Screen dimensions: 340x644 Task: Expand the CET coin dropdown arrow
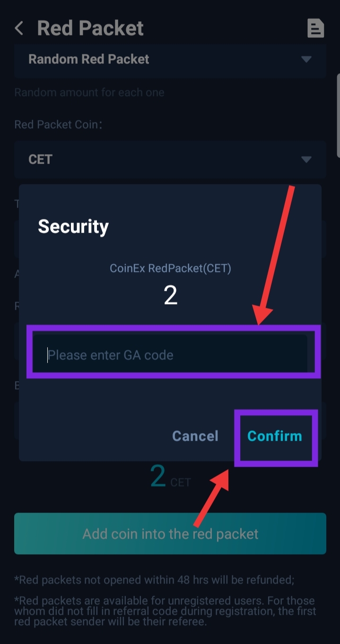click(306, 159)
